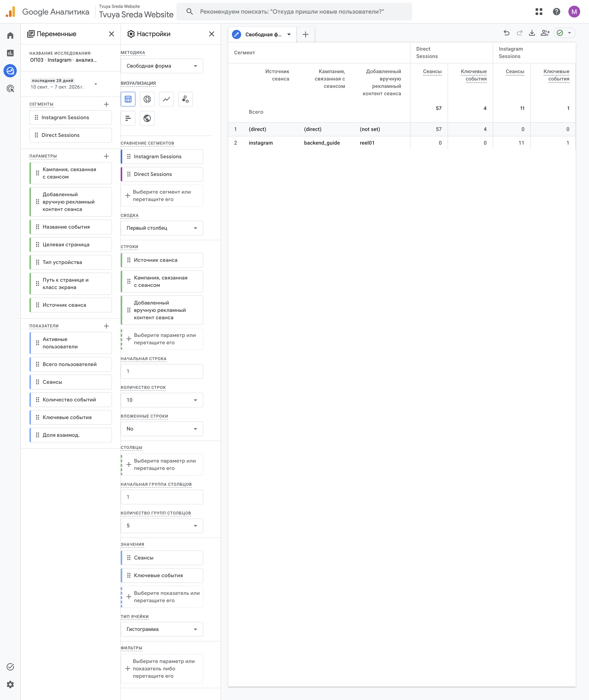Image resolution: width=589 pixels, height=700 pixels.
Task: Download the exploration data
Action: [x=532, y=33]
